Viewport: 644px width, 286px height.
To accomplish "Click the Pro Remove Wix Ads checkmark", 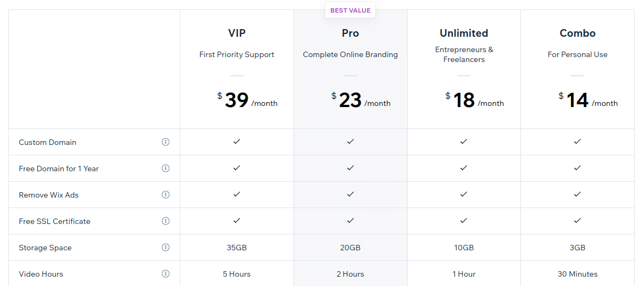I will tap(351, 194).
